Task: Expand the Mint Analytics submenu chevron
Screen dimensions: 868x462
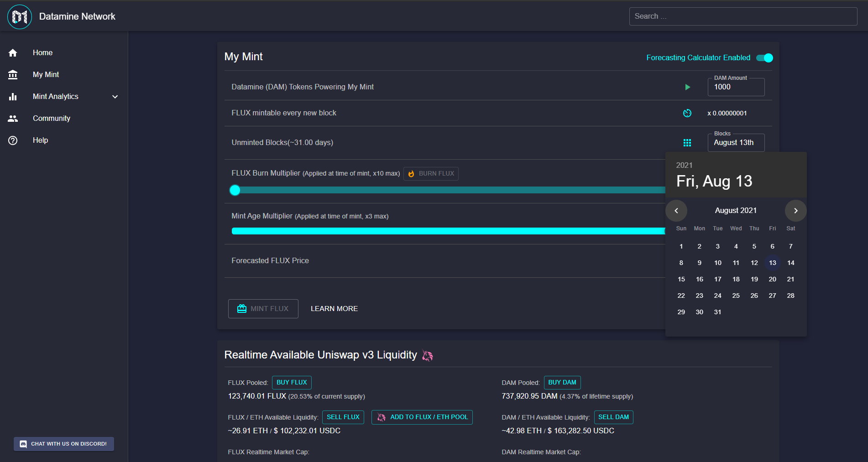Action: [x=115, y=97]
